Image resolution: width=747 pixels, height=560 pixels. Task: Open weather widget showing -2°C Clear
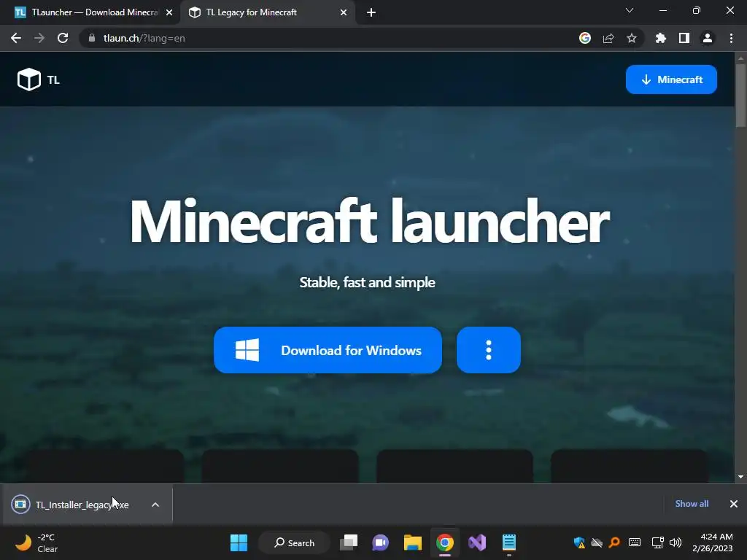point(36,542)
